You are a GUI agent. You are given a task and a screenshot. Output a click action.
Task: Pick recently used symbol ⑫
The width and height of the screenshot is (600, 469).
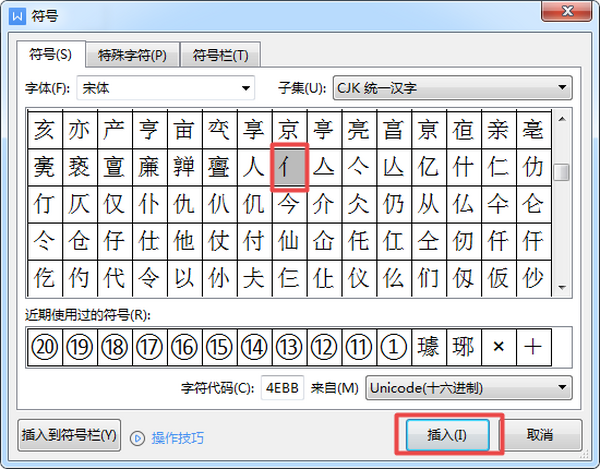[x=324, y=347]
